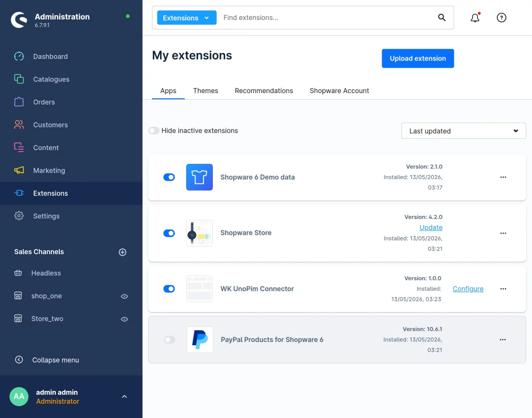Click Collapse menu label
The image size is (532, 418).
coord(55,360)
